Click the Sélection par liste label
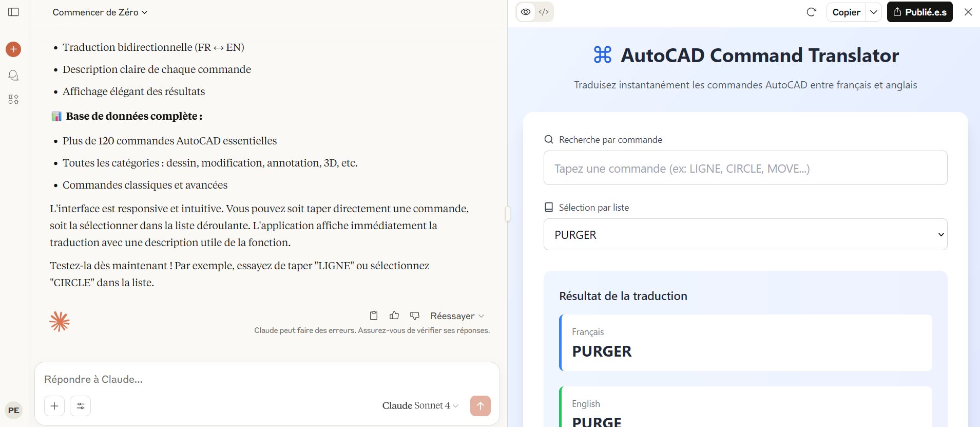This screenshot has width=980, height=427. pyautogui.click(x=594, y=208)
